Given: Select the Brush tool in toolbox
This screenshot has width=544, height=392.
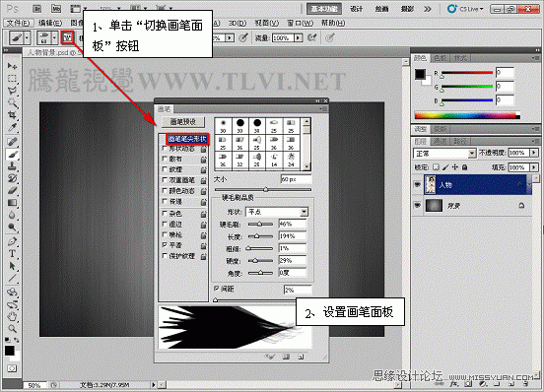Looking at the screenshot, I should 12,154.
